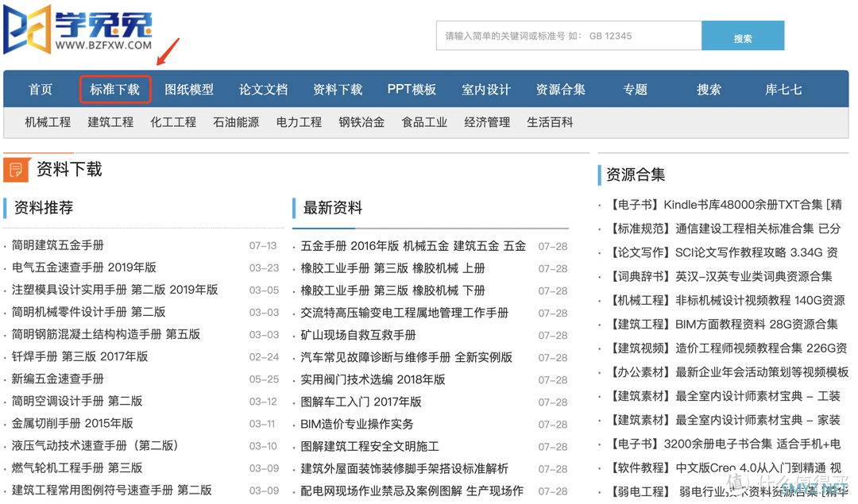Open the 专题 nav item
This screenshot has height=504, width=858.
pyautogui.click(x=635, y=90)
